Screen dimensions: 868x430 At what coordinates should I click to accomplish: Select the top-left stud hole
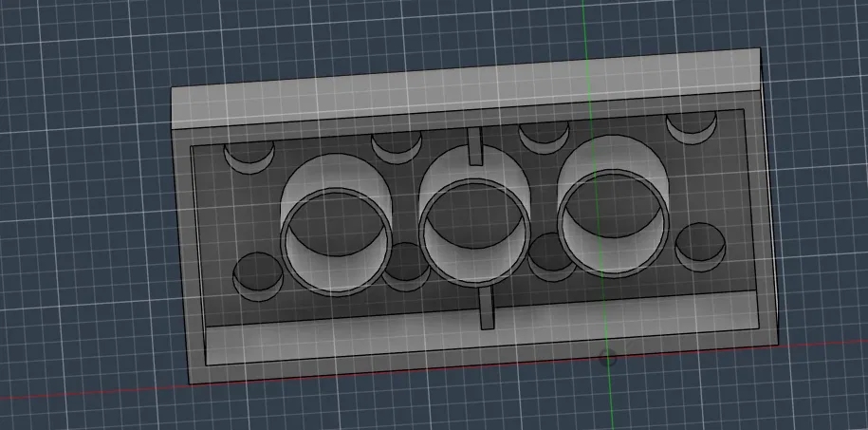pyautogui.click(x=249, y=158)
